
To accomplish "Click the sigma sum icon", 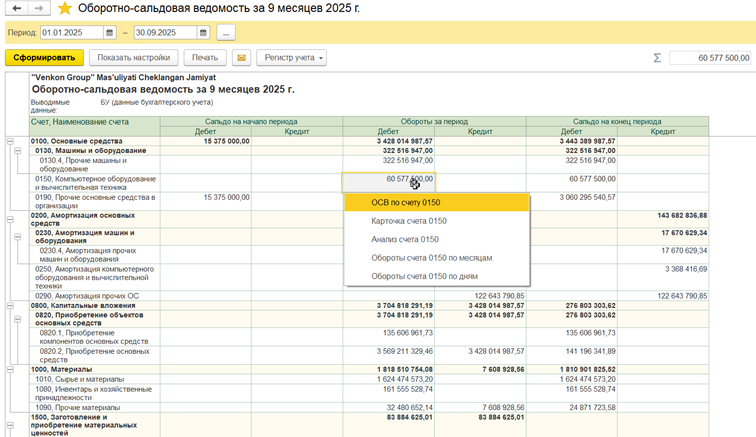I will 657,58.
